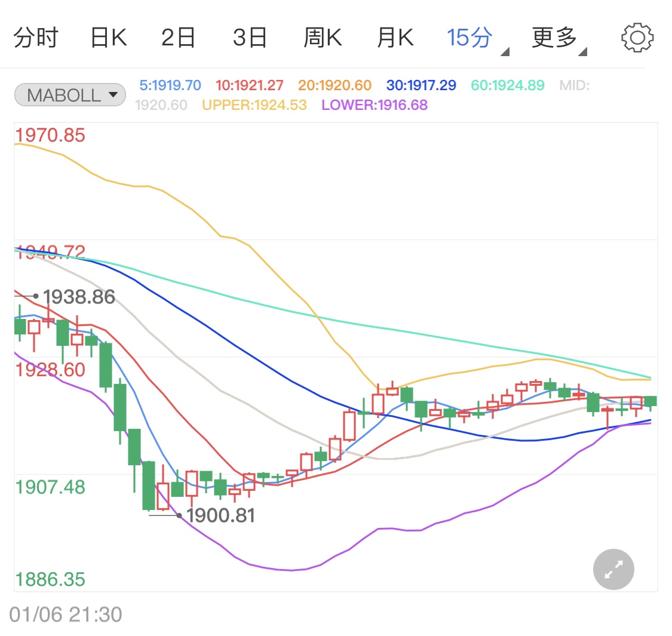Click the 1900.81 low price marker

click(220, 515)
